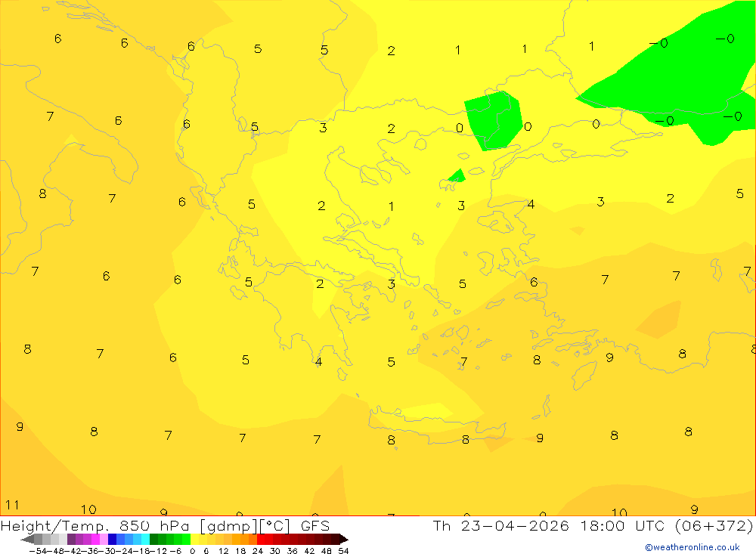The width and height of the screenshot is (756, 554).
Task: Click the dark maroon right arrow of the scale
Action: click(x=344, y=540)
